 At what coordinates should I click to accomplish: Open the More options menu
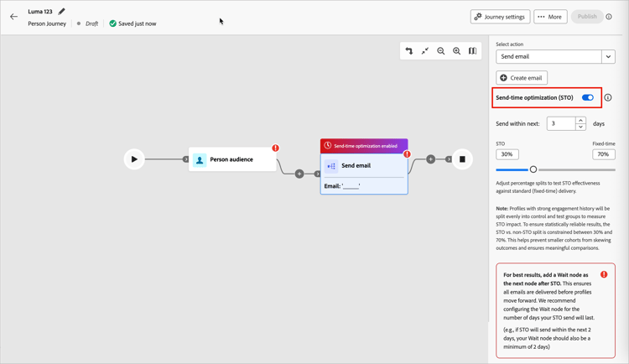point(550,17)
